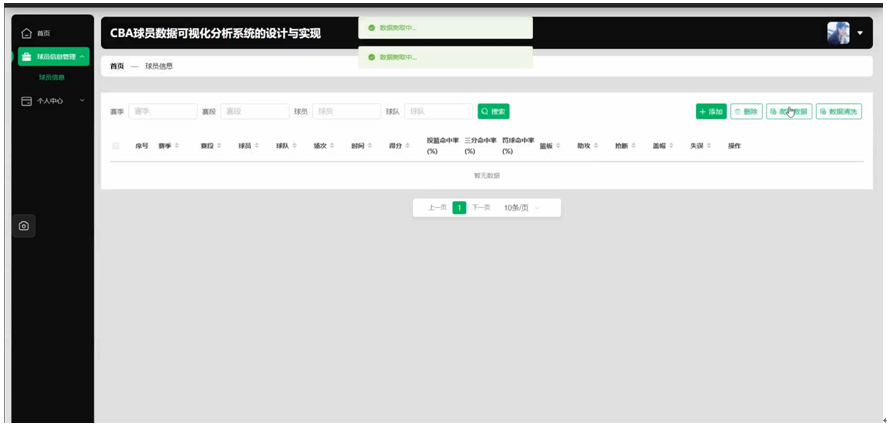
Task: Click the 删除 delete button
Action: [x=746, y=111]
